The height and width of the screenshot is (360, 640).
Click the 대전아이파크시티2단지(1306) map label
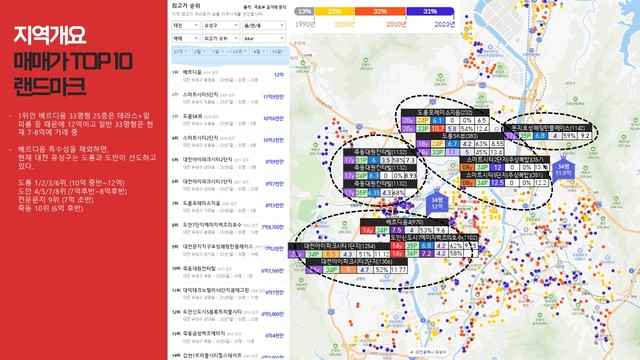pos(356,261)
